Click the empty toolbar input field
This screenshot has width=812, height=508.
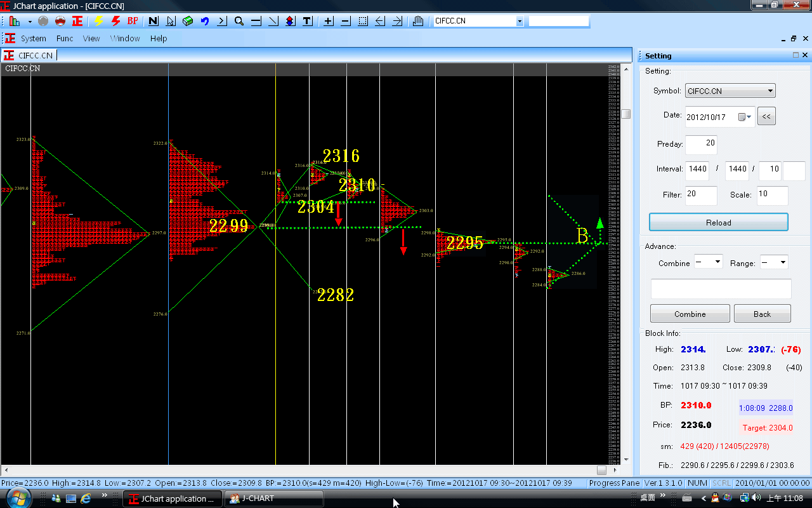559,21
